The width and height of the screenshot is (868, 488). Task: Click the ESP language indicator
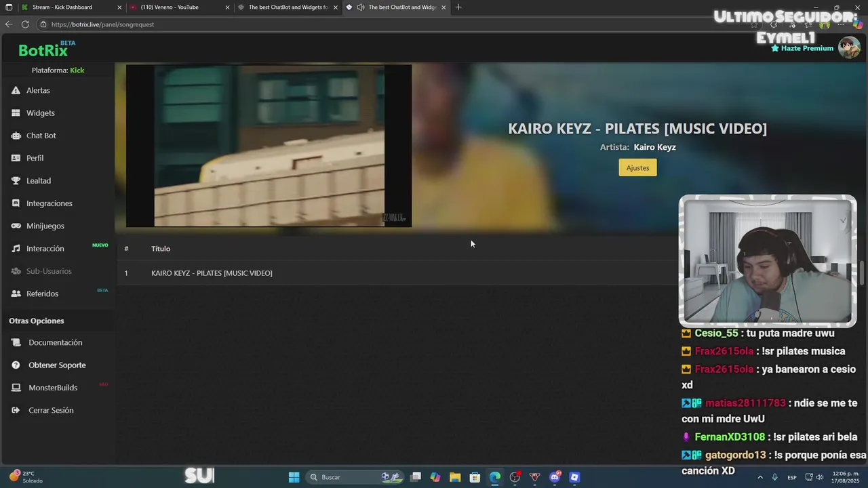(792, 477)
